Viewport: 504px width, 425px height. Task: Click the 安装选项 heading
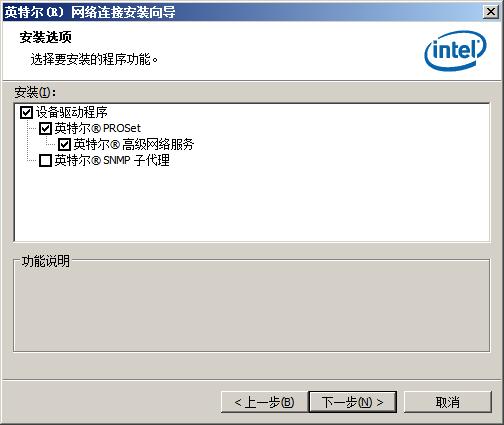[x=45, y=37]
